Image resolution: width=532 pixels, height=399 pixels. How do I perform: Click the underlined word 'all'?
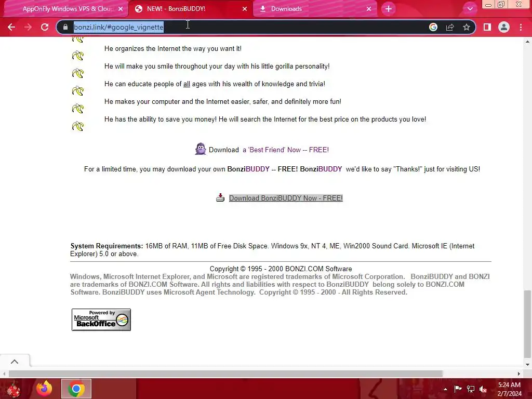point(187,84)
